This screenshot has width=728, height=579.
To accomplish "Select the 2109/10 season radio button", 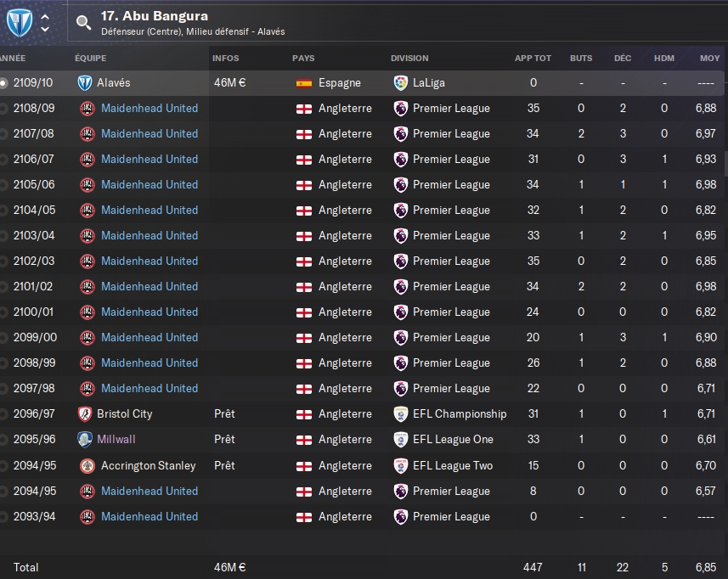I will 3,83.
